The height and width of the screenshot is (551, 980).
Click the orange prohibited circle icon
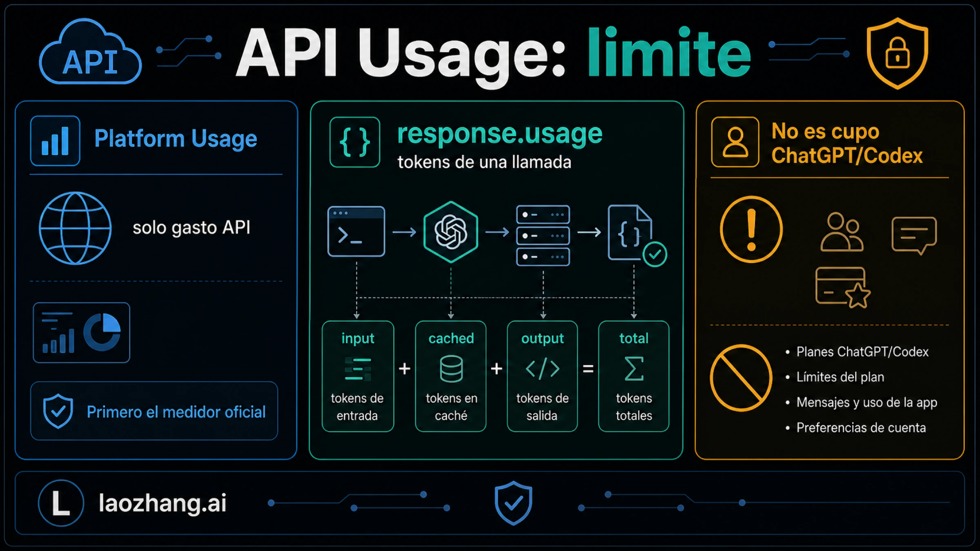(x=741, y=378)
